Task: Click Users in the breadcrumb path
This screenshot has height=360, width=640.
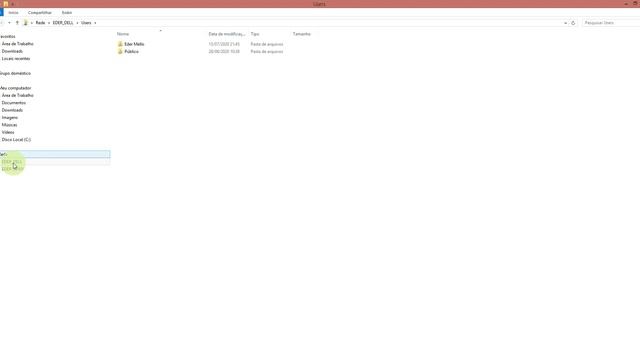Action: (86, 23)
